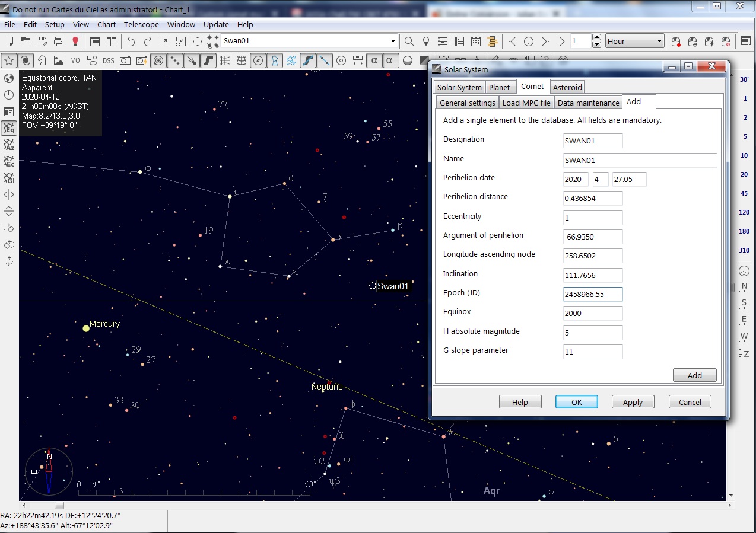Set time to now with clock icon
The image size is (756, 533).
tap(529, 42)
